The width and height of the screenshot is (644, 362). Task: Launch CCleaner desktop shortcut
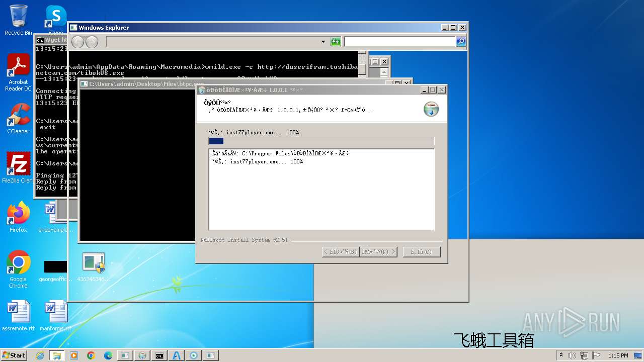coord(18,119)
